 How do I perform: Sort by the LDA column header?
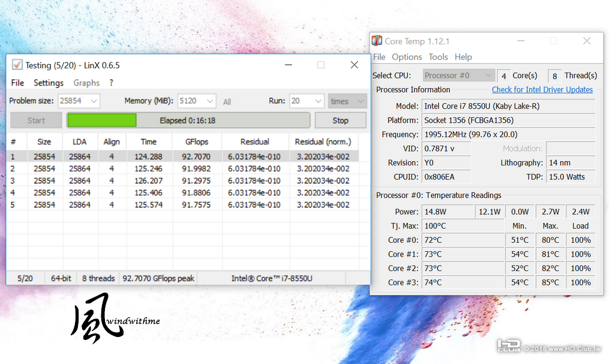[x=80, y=142]
